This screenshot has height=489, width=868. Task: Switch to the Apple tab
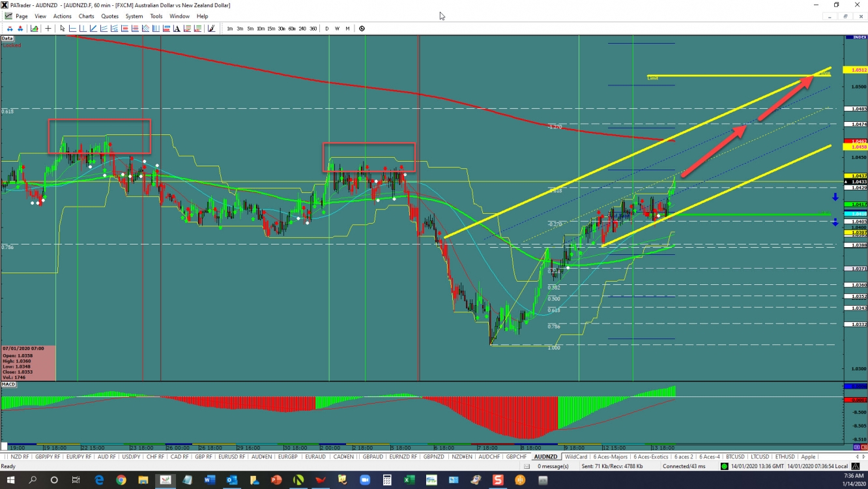click(x=808, y=456)
